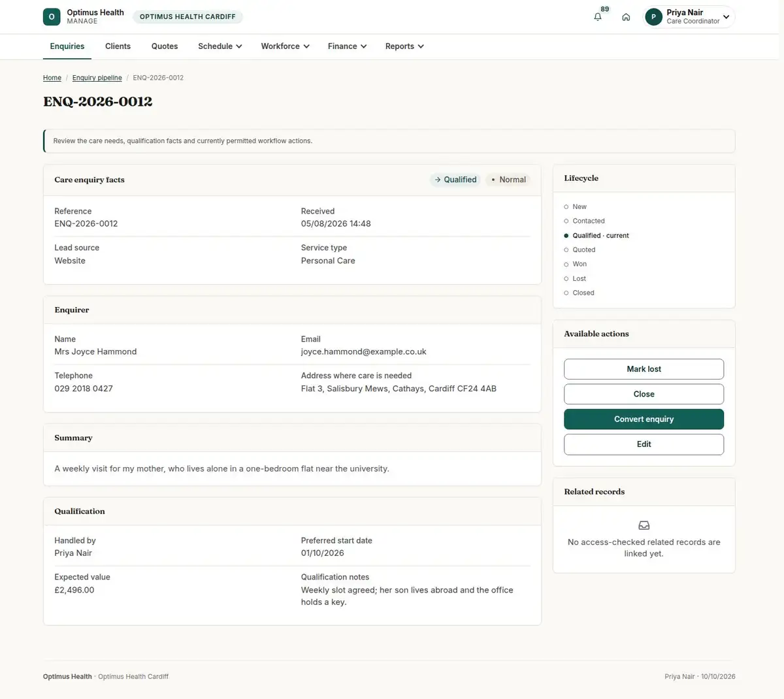This screenshot has height=699, width=784.
Task: Go to home via house icon
Action: click(x=626, y=17)
